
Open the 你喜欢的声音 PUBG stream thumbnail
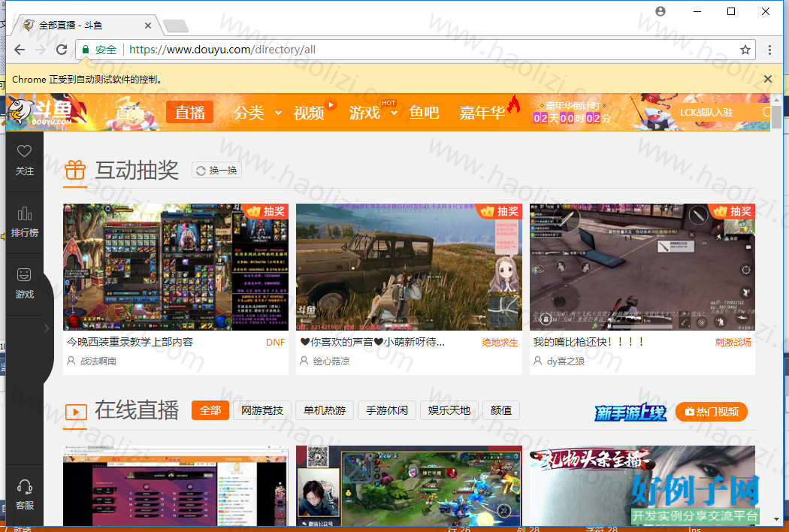tap(409, 267)
